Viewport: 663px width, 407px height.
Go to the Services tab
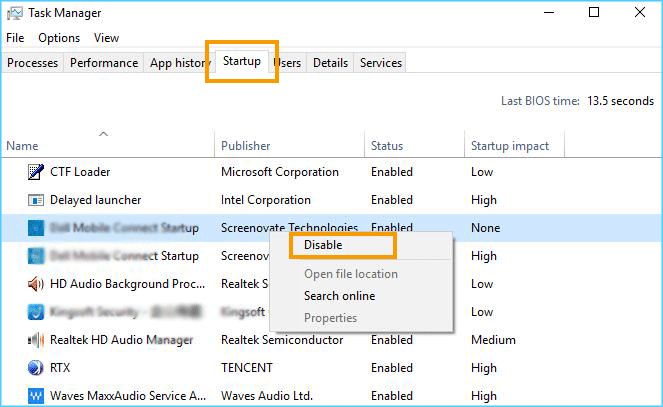tap(380, 63)
